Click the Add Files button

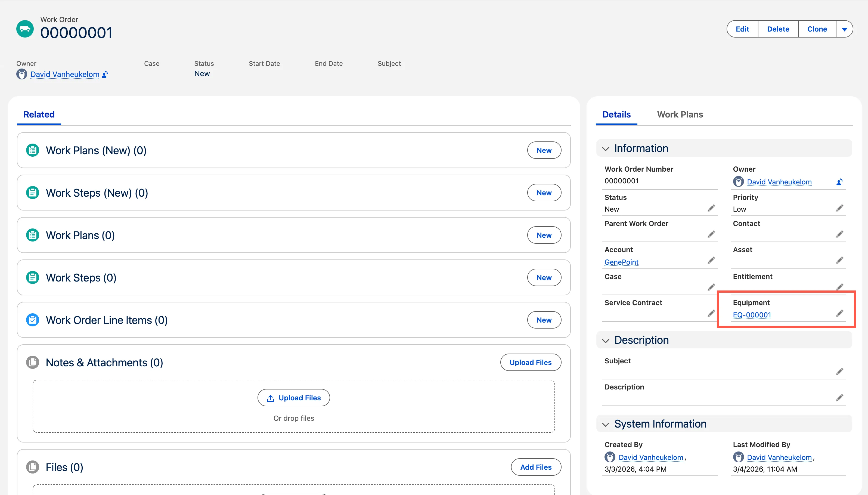pyautogui.click(x=536, y=467)
